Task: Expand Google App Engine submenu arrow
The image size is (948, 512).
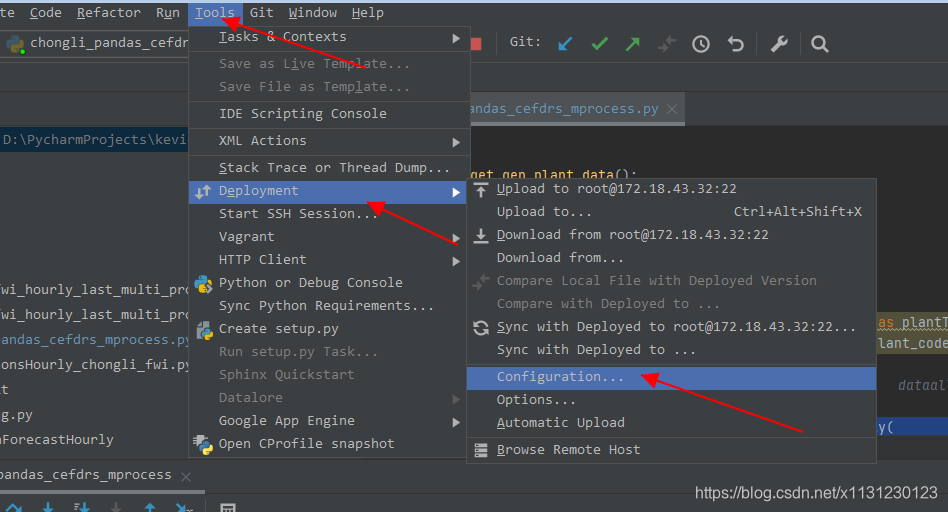Action: 456,422
